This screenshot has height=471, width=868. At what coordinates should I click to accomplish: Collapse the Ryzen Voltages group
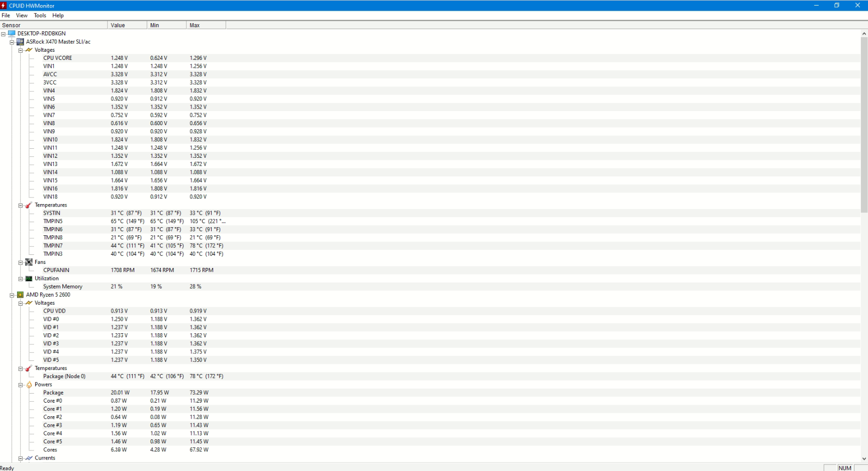[21, 303]
